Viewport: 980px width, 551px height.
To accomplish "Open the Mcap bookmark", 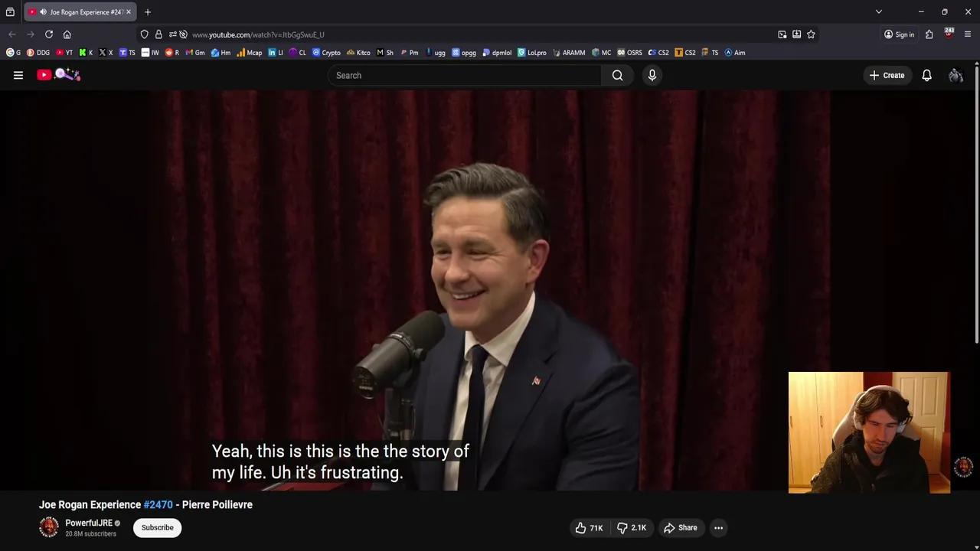I will click(250, 53).
